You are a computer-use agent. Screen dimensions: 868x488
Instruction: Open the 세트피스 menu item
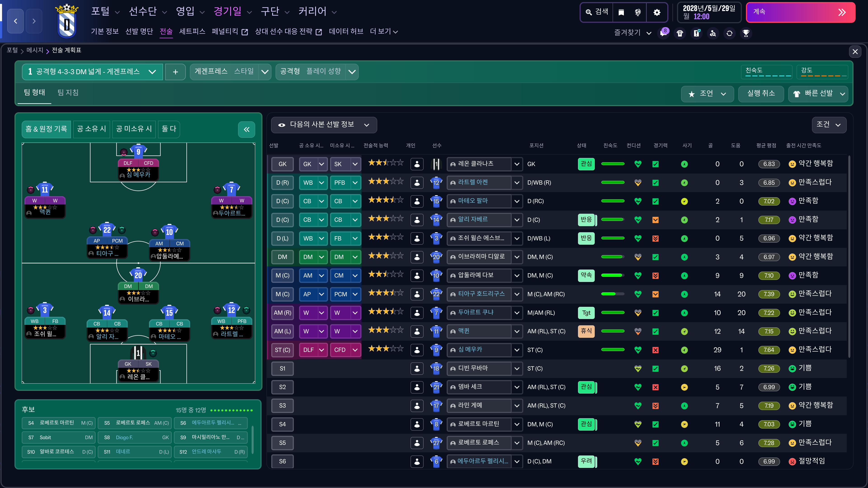(x=192, y=32)
